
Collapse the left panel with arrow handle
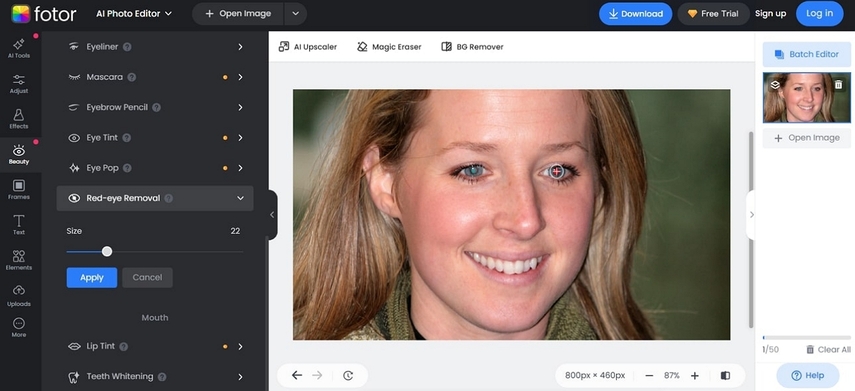click(x=272, y=215)
